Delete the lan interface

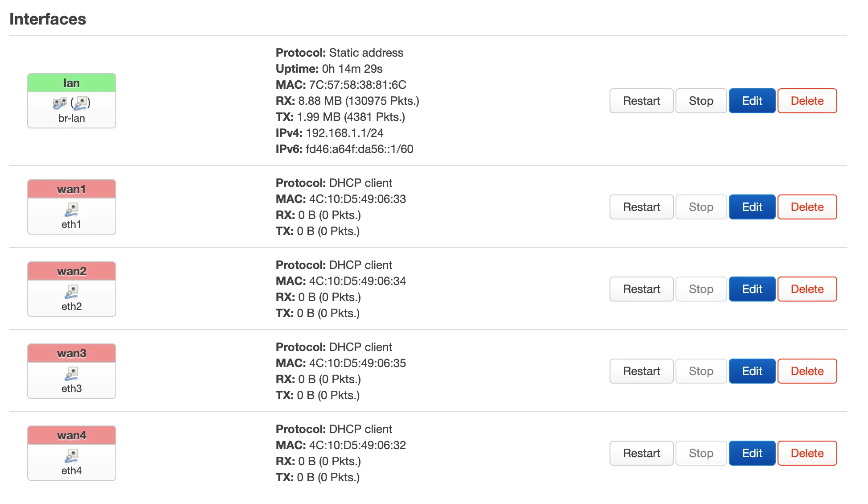pos(807,101)
